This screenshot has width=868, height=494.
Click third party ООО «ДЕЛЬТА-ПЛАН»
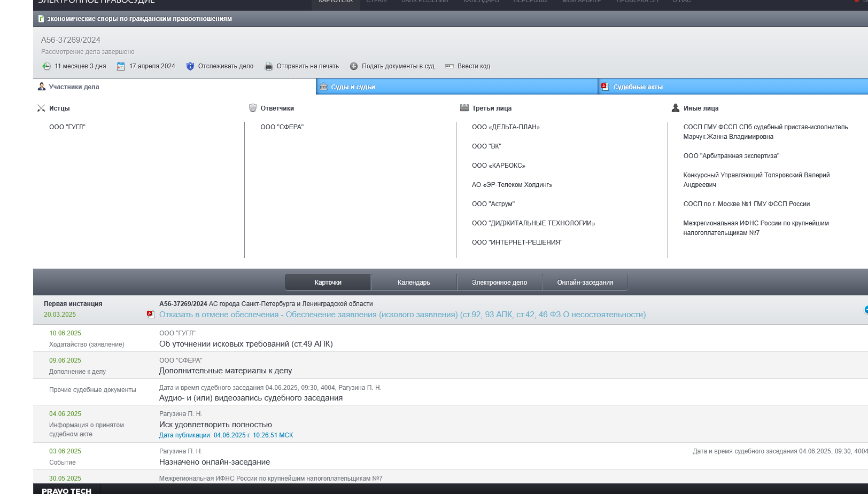coord(506,127)
